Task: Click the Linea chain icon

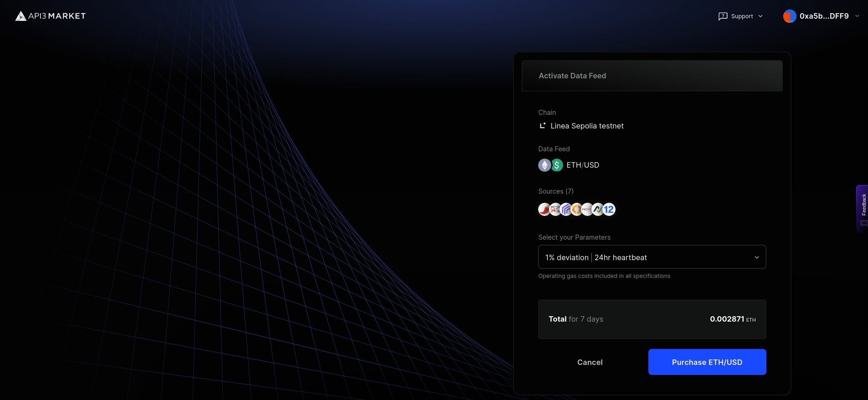Action: tap(542, 126)
